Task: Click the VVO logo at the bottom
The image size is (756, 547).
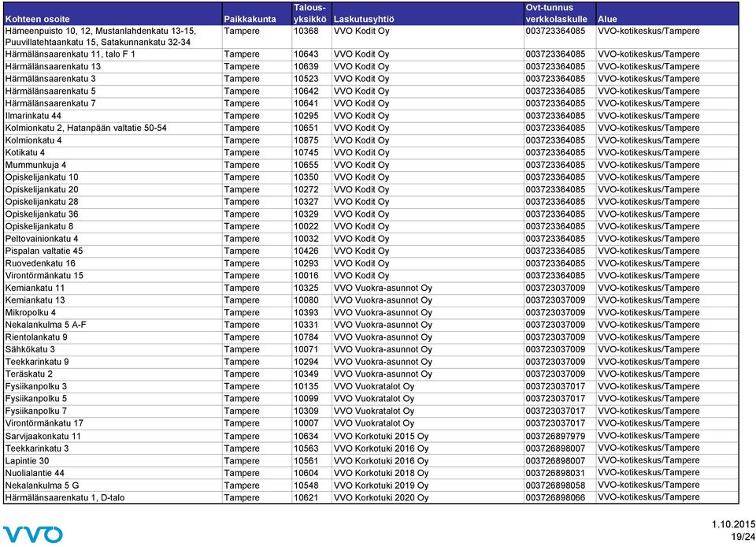Action: (33, 534)
